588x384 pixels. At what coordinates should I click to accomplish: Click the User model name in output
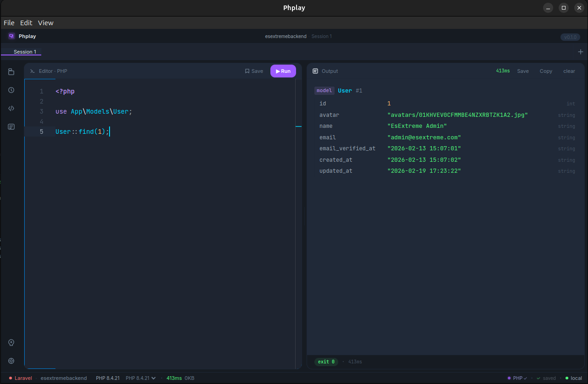click(345, 91)
